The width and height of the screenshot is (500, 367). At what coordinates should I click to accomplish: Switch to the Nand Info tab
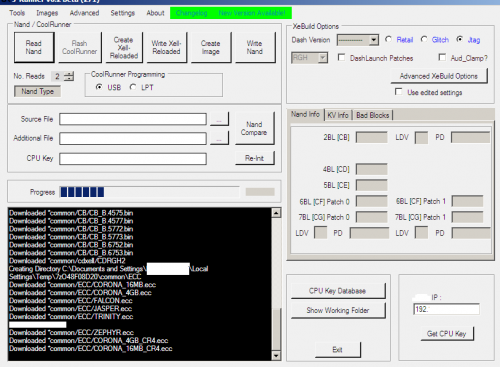[x=305, y=114]
